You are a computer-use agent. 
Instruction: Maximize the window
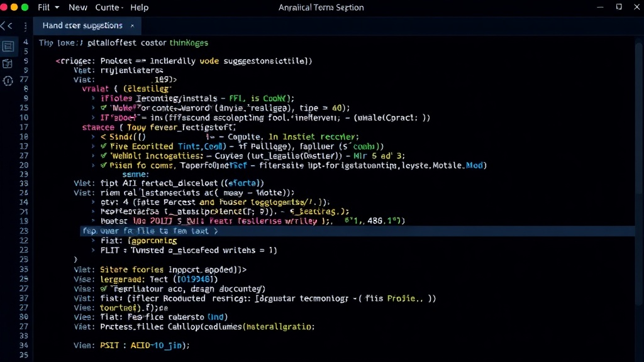tap(619, 7)
